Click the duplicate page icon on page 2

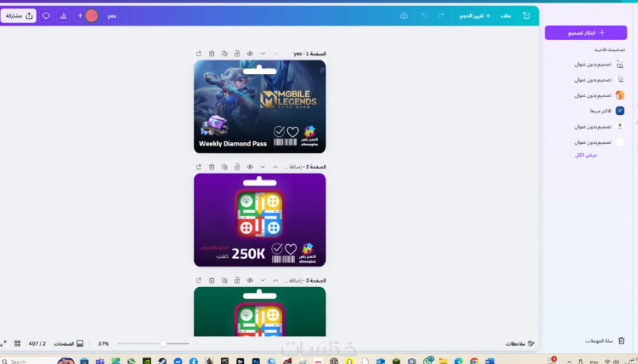[x=224, y=167]
